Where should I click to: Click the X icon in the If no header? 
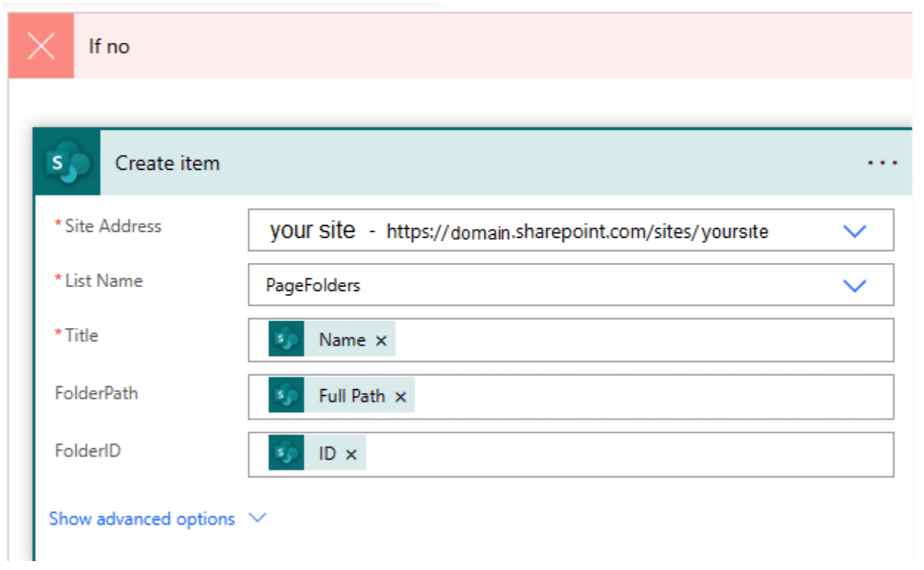tap(42, 46)
